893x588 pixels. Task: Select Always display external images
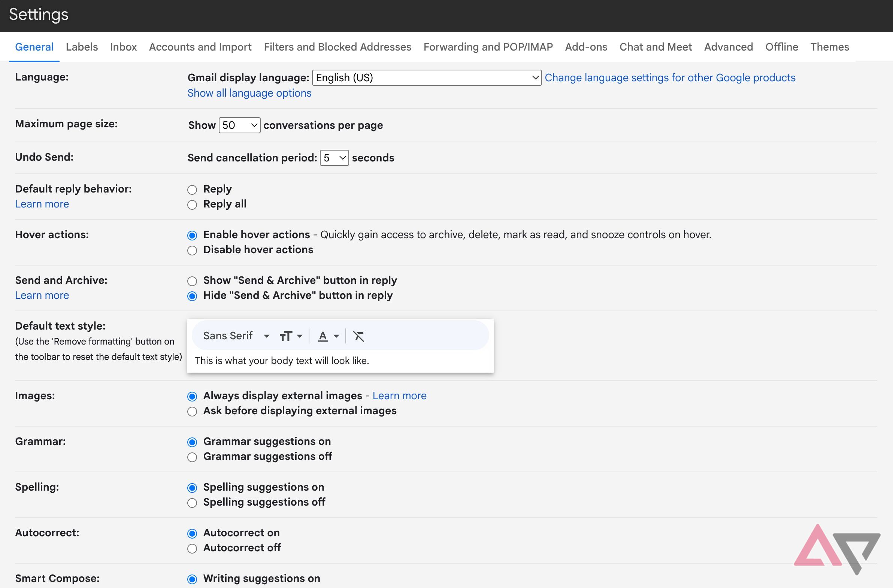[192, 396]
